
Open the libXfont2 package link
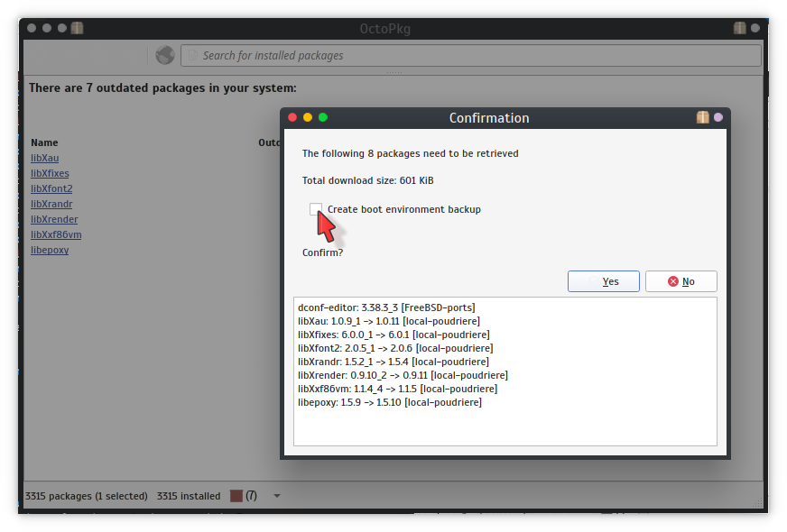(51, 188)
